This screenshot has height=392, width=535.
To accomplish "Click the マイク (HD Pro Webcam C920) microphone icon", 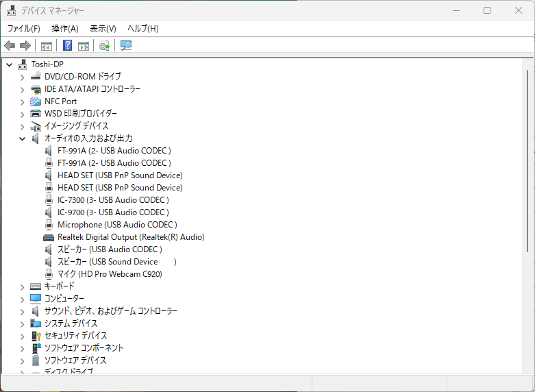I will click(49, 274).
